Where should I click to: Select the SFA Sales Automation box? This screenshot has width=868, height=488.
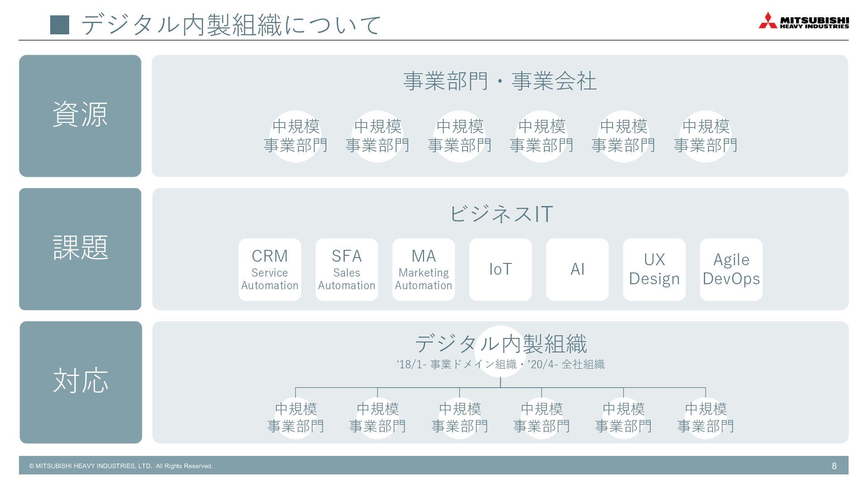[x=347, y=270]
